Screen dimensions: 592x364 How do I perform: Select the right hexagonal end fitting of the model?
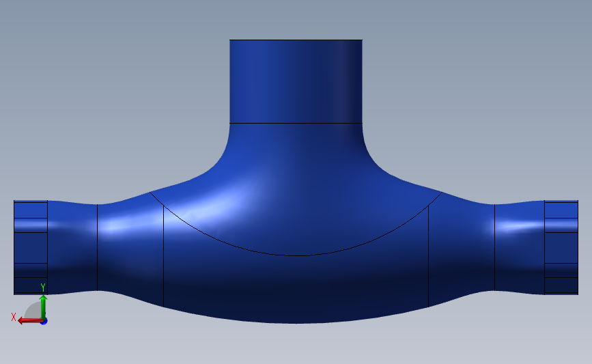click(x=561, y=247)
